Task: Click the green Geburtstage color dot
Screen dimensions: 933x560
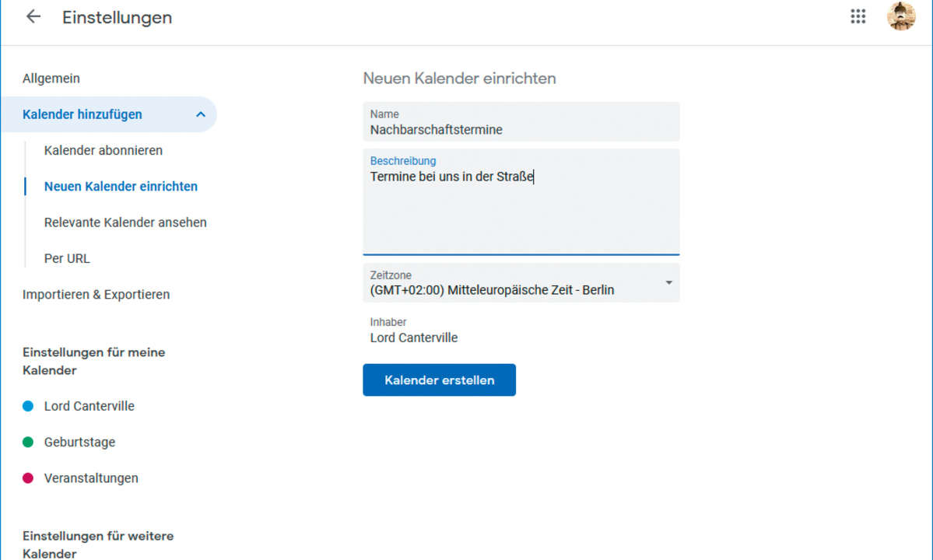Action: pos(28,443)
